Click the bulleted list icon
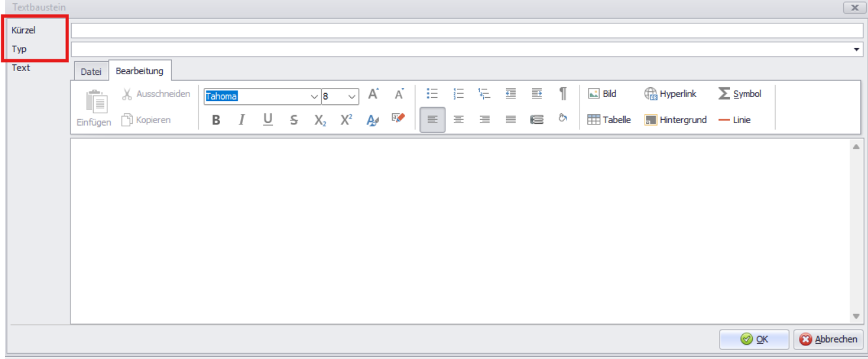The image size is (868, 359). tap(432, 94)
